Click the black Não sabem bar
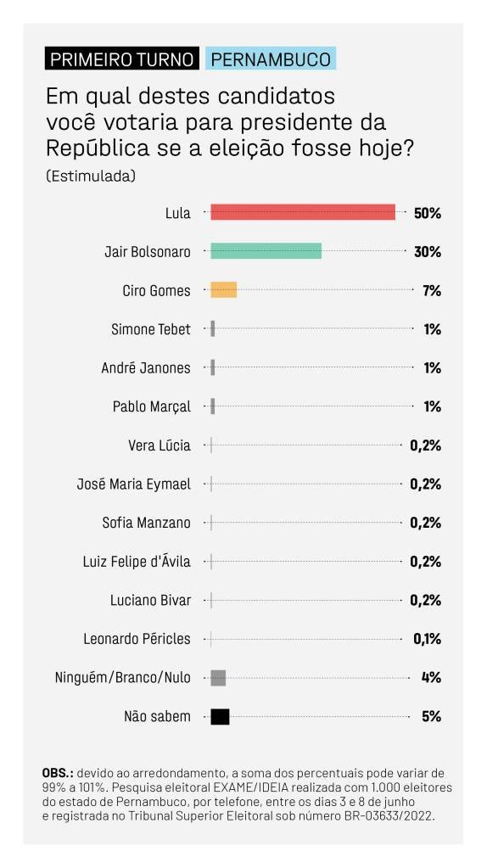The height and width of the screenshot is (868, 487). (x=220, y=716)
